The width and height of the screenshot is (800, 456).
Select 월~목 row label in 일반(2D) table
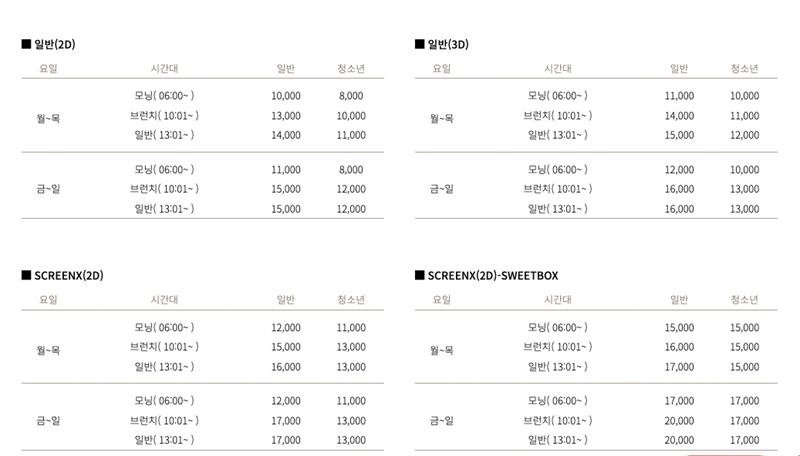pos(48,116)
